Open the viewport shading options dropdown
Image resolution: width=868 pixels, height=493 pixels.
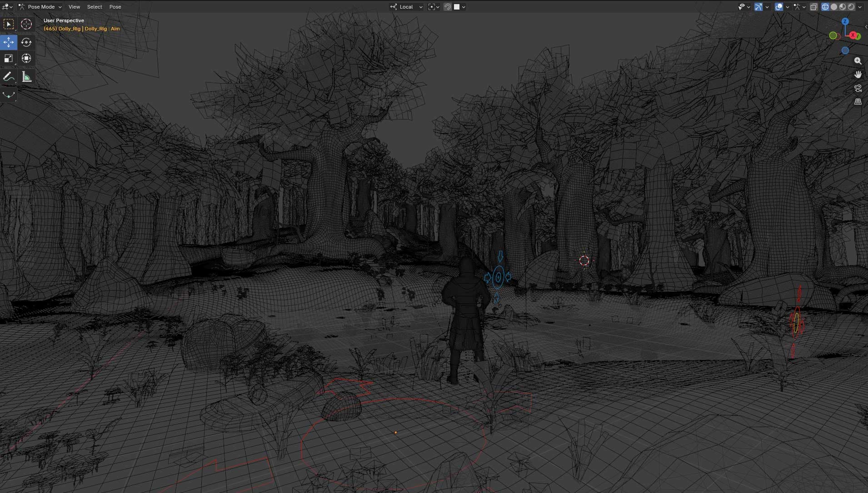point(859,6)
